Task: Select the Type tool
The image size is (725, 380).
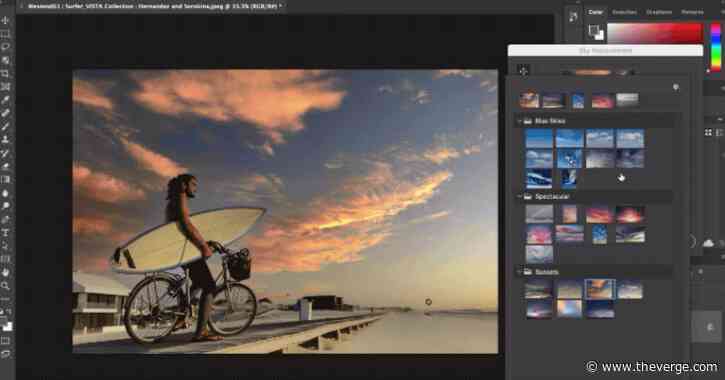Action: pyautogui.click(x=6, y=233)
